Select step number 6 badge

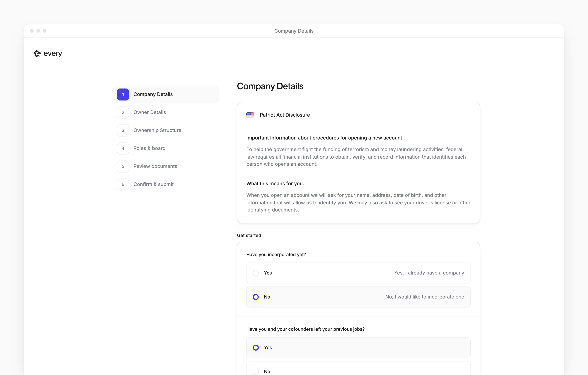[123, 184]
